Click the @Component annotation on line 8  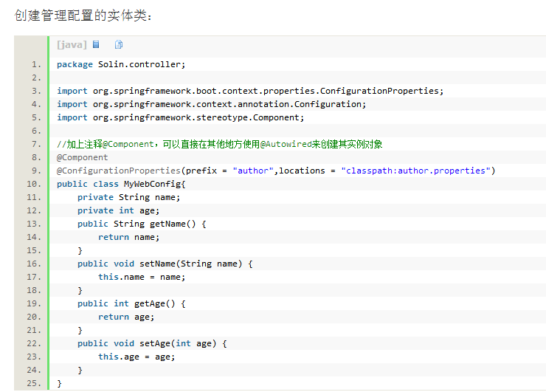(82, 157)
